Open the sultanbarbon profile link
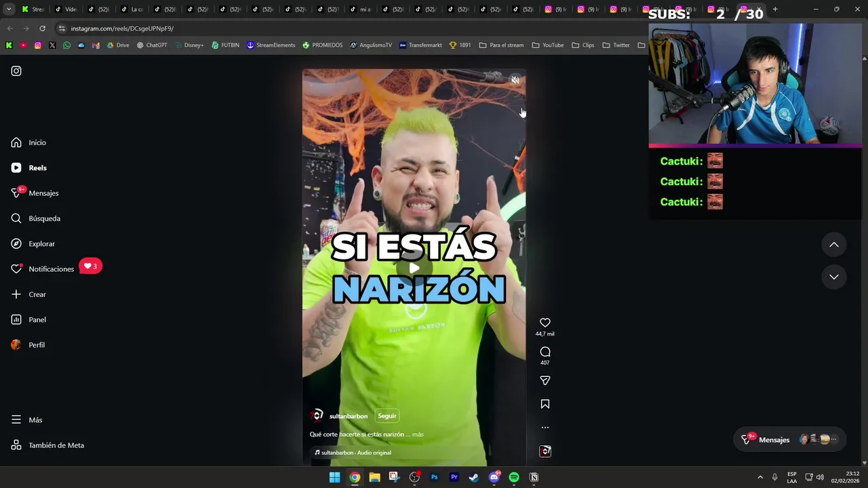The width and height of the screenshot is (868, 488). coord(349,416)
